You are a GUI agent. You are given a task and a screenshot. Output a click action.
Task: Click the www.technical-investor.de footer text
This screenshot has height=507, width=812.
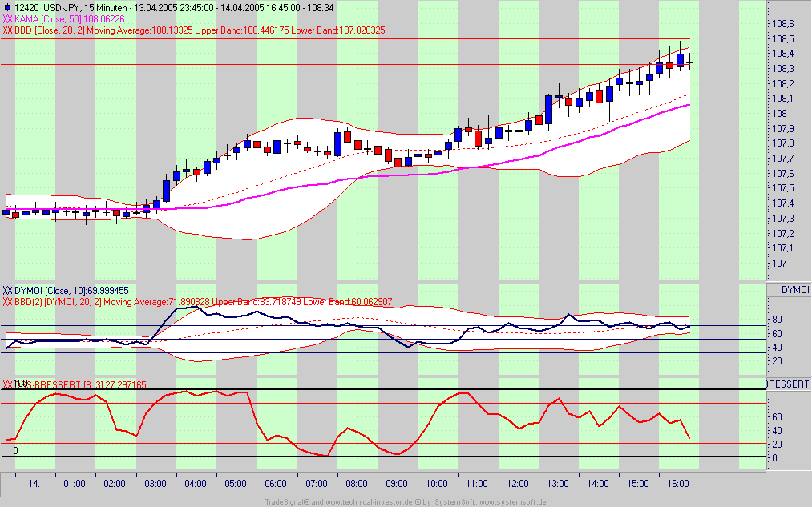370,502
